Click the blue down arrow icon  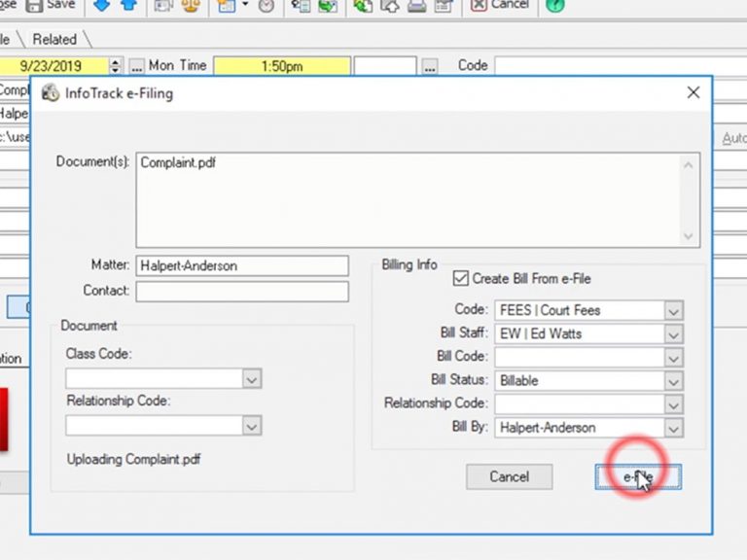point(102,6)
